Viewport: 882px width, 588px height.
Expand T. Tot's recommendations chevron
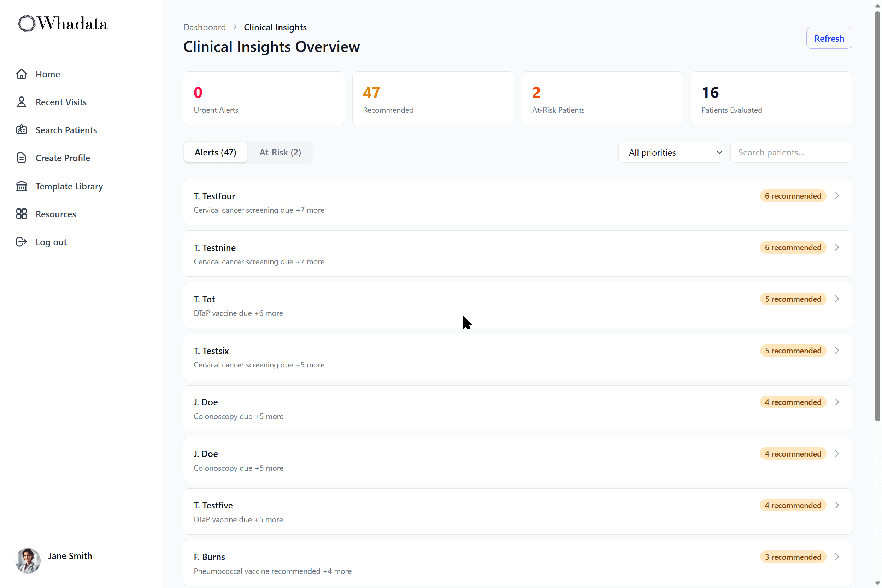tap(837, 299)
